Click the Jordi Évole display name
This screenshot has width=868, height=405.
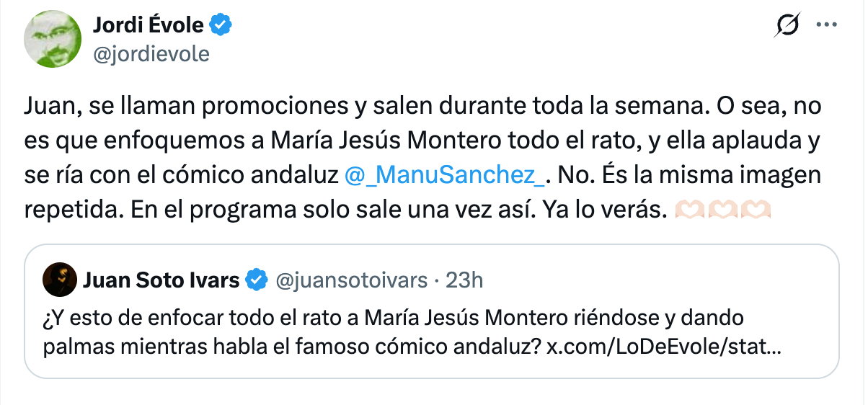(x=149, y=27)
